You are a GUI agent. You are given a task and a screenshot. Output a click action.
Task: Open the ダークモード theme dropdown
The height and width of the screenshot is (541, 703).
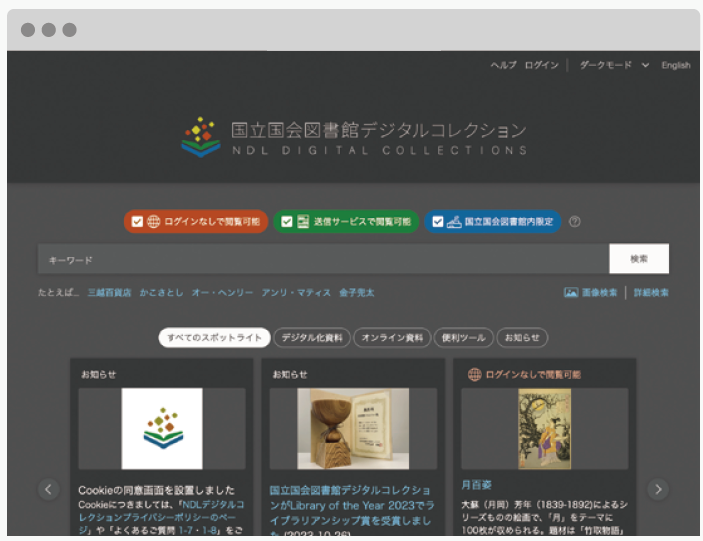[x=614, y=65]
